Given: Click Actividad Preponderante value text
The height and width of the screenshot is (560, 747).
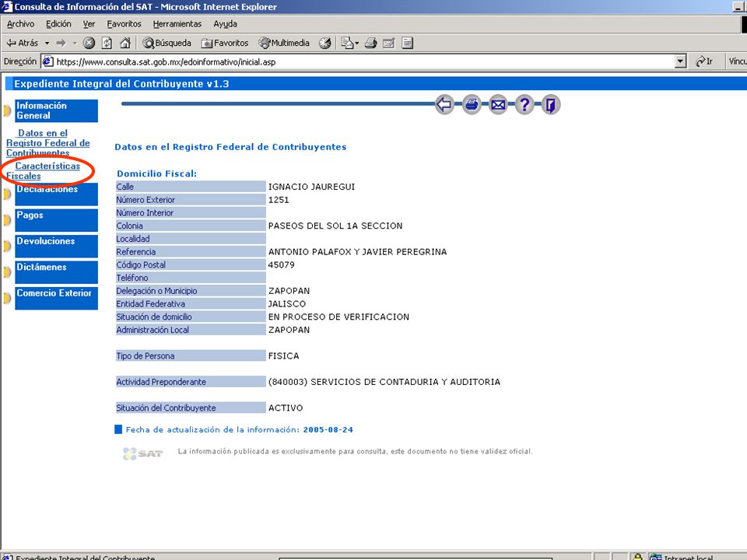Looking at the screenshot, I should (384, 382).
